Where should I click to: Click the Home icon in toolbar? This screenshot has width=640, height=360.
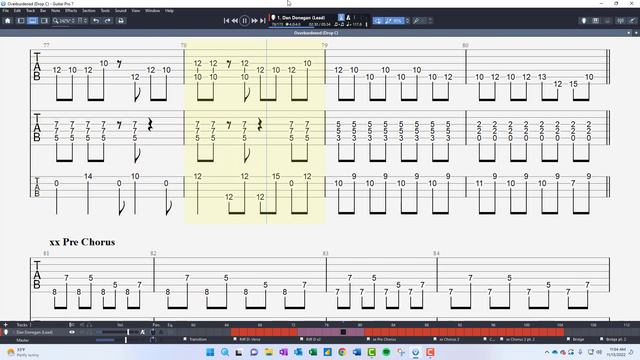[x=8, y=20]
